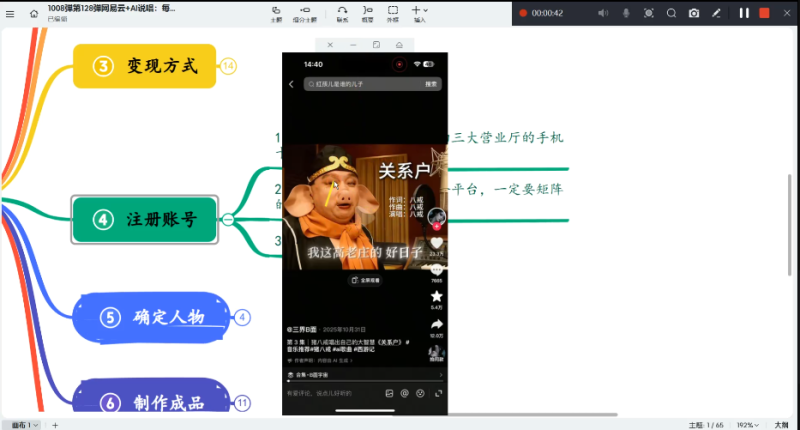Image resolution: width=800 pixels, height=430 pixels.
Task: Tap the pig character video frame
Action: (365, 207)
